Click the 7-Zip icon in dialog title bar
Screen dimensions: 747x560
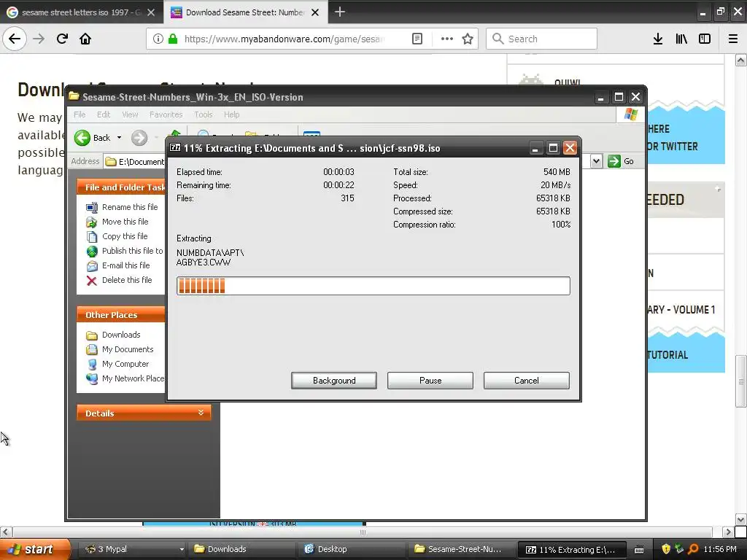[x=175, y=147]
